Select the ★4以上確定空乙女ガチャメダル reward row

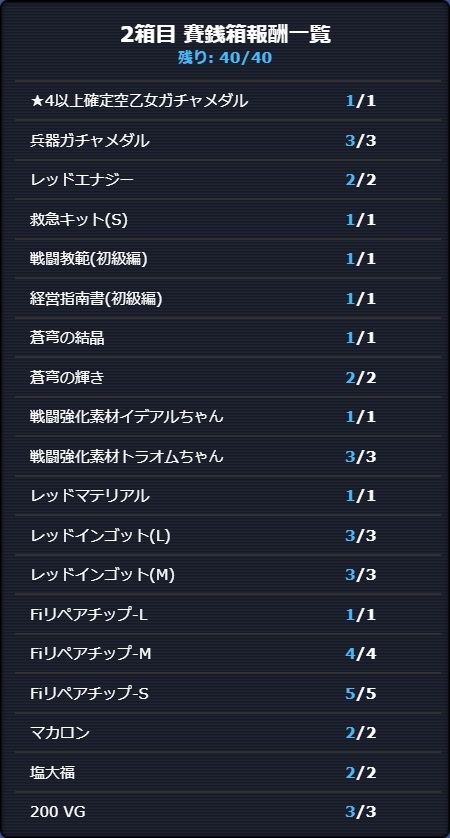pos(228,100)
